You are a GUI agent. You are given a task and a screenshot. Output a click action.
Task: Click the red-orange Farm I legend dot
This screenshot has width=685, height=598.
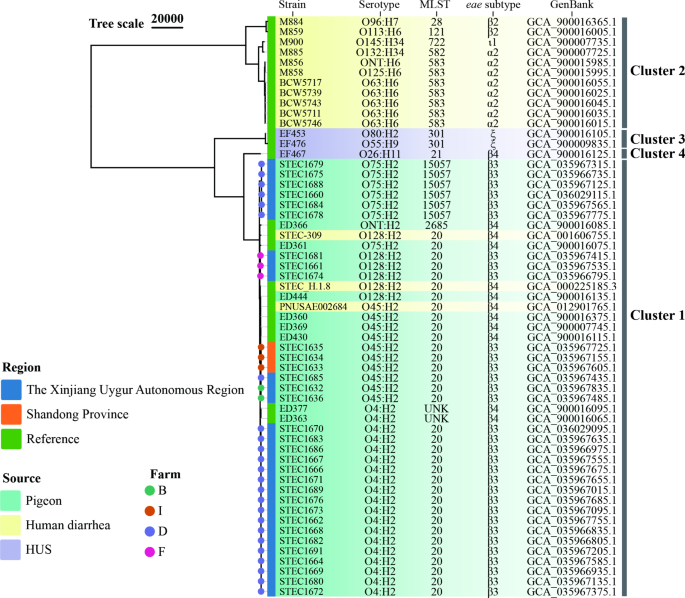coord(150,511)
